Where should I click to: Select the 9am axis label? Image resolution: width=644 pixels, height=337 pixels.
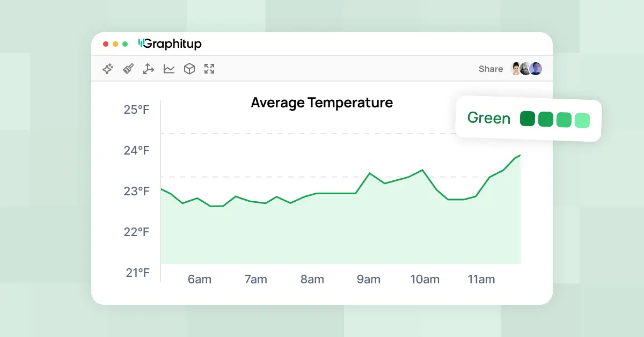(x=368, y=279)
